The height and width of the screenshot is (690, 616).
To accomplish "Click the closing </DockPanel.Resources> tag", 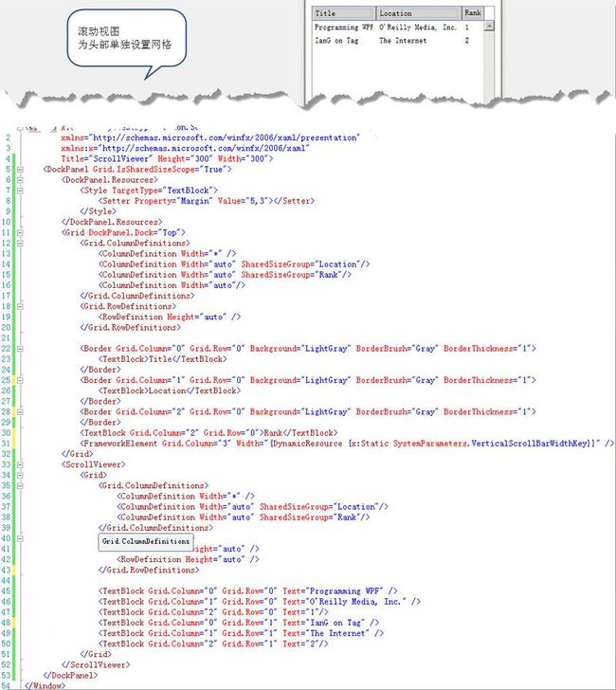I will click(112, 222).
